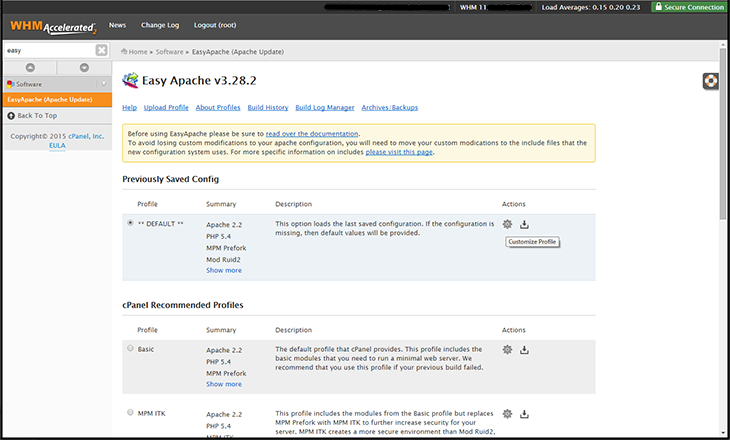
Task: Download the DEFAULT profile using download icon
Action: pos(524,224)
